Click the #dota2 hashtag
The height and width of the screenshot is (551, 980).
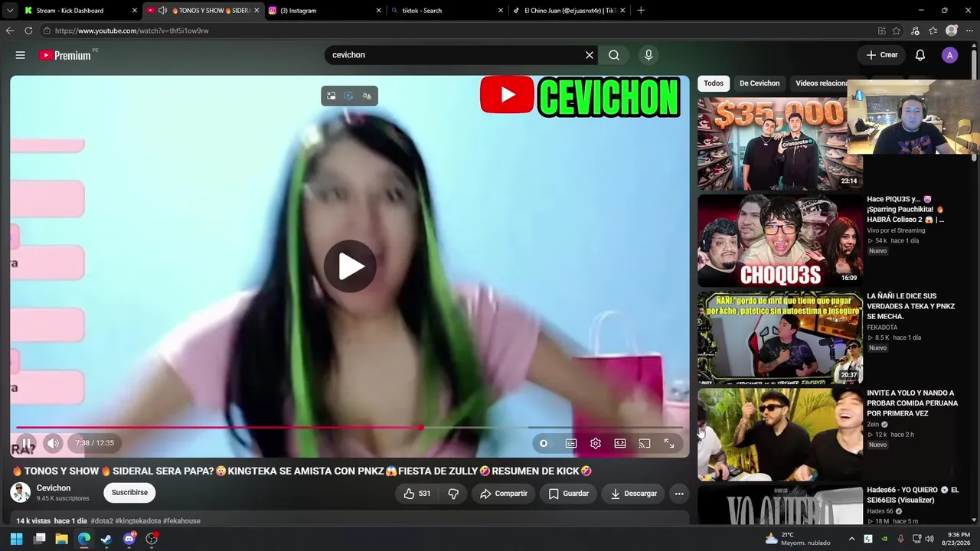(x=102, y=521)
